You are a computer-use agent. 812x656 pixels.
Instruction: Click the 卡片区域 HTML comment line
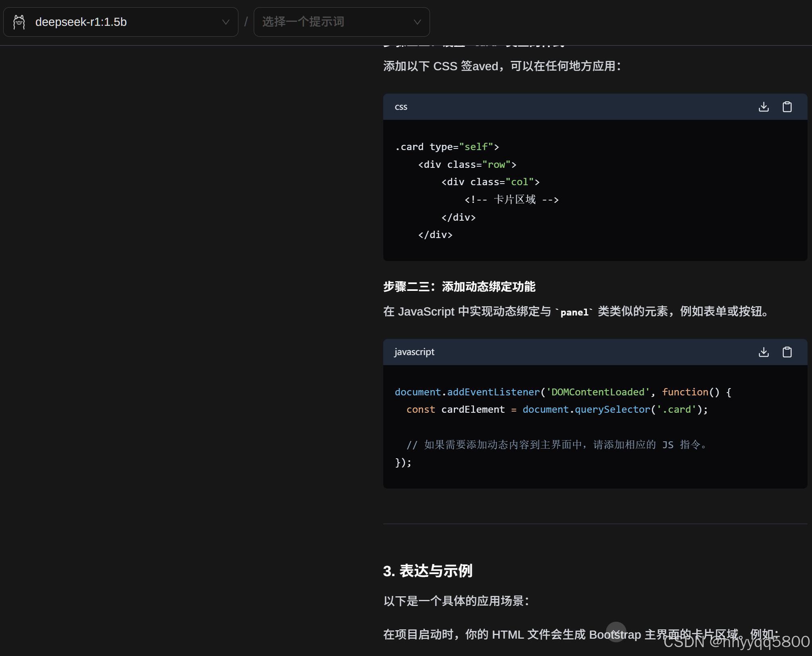(511, 200)
